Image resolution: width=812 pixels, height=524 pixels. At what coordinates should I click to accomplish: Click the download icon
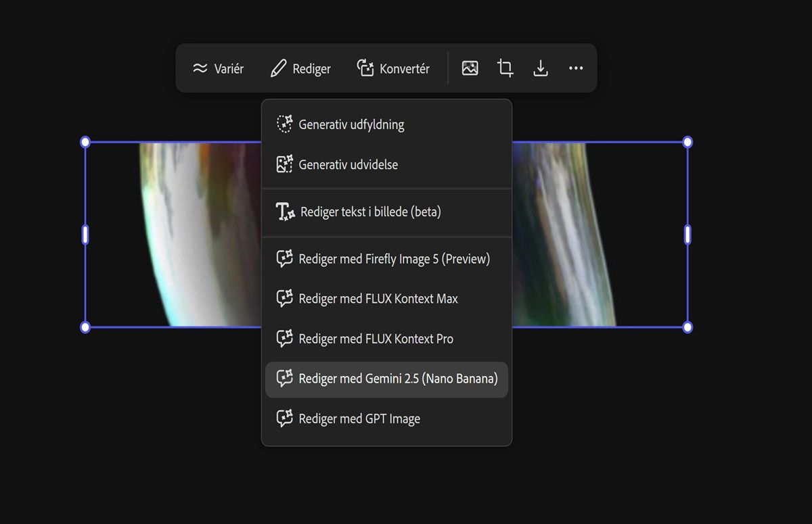pos(541,68)
